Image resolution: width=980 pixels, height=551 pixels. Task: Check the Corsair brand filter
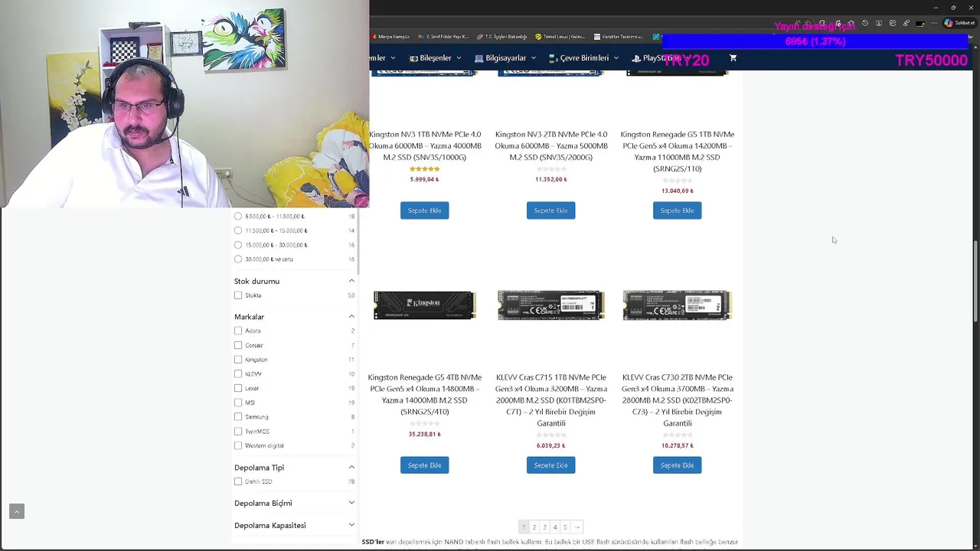(x=238, y=345)
